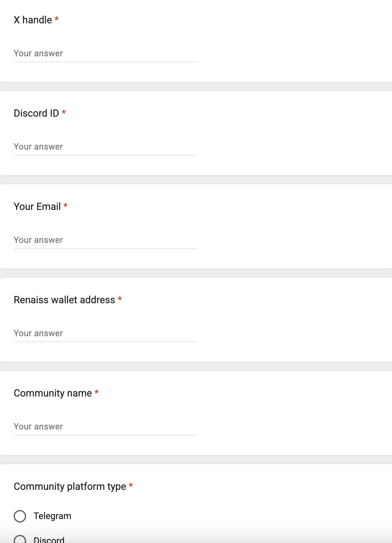This screenshot has height=543, width=392.
Task: Click the Community platform type heading
Action: click(70, 486)
